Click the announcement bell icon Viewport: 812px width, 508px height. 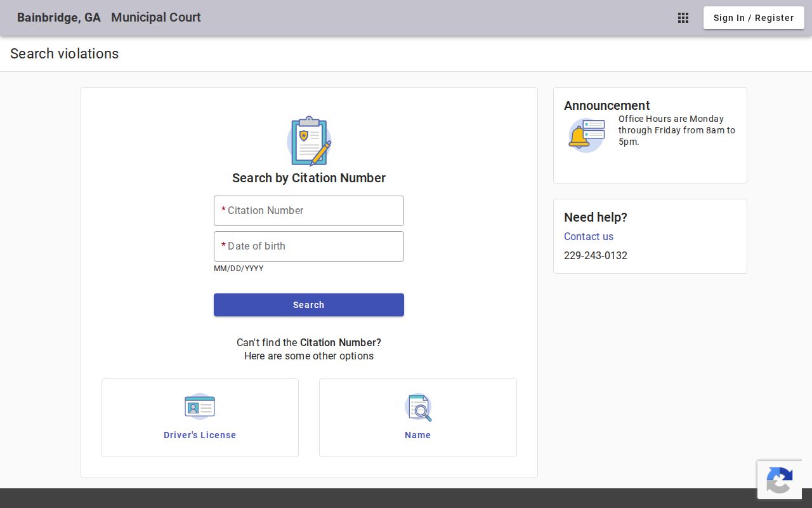tap(586, 135)
